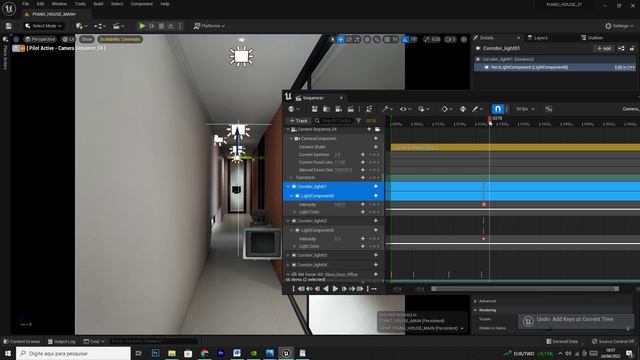Viewport: 640px width, 360px height.
Task: Jump to sequence start in Sequencer transport
Action: (x=301, y=289)
